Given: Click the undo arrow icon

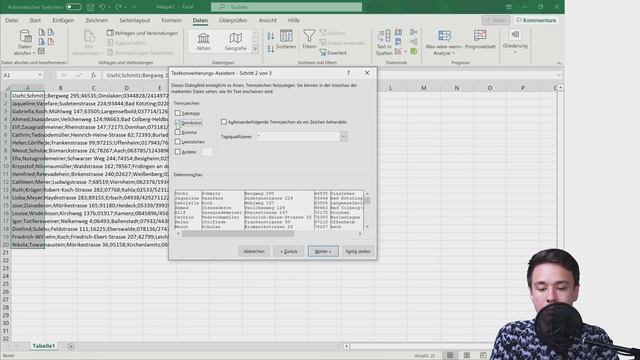Looking at the screenshot, I should click(x=102, y=7).
